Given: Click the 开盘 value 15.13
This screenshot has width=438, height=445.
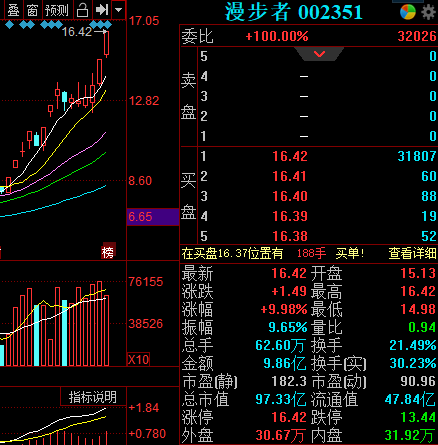Looking at the screenshot, I should [x=418, y=273].
